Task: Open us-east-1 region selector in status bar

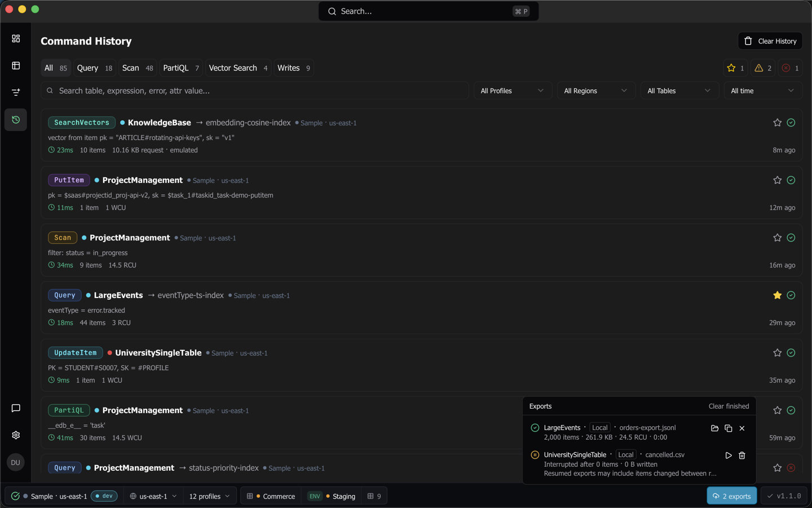Action: [x=153, y=496]
